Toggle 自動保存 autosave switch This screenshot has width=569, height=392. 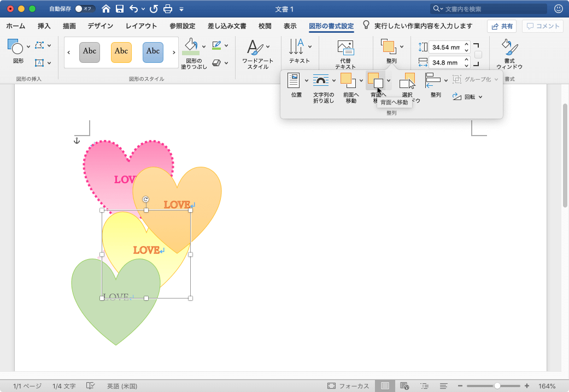click(85, 9)
